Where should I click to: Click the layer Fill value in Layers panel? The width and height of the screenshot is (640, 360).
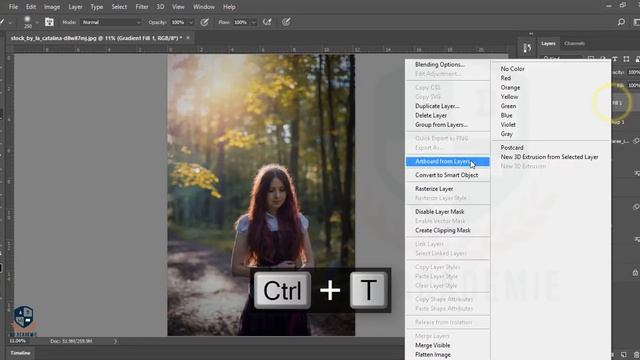(x=634, y=85)
